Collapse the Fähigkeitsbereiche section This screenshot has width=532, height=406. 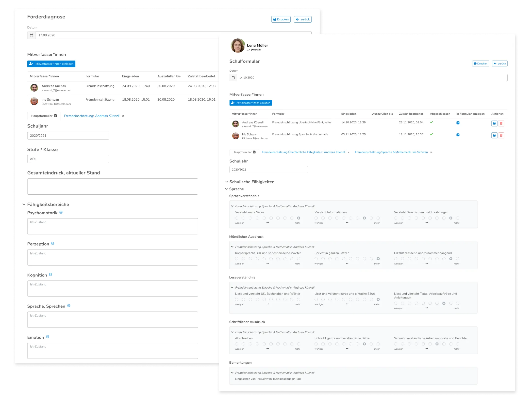pos(24,204)
